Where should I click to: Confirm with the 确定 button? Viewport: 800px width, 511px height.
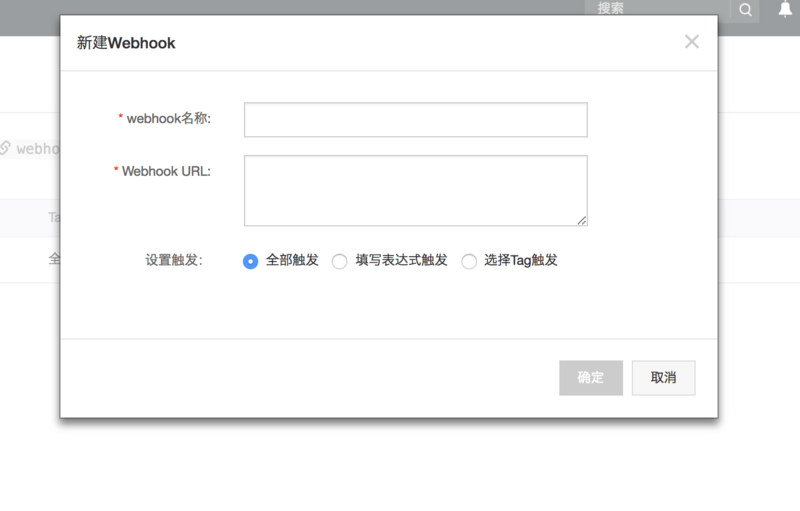click(x=591, y=378)
